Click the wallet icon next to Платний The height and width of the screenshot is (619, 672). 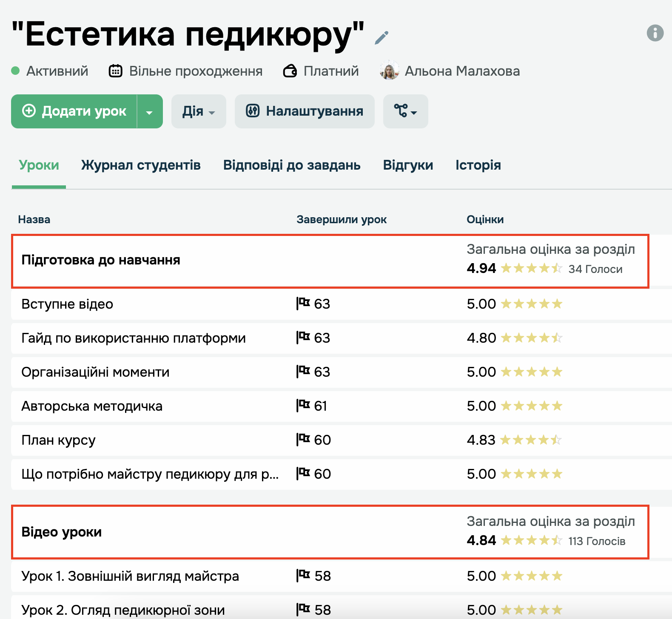290,71
